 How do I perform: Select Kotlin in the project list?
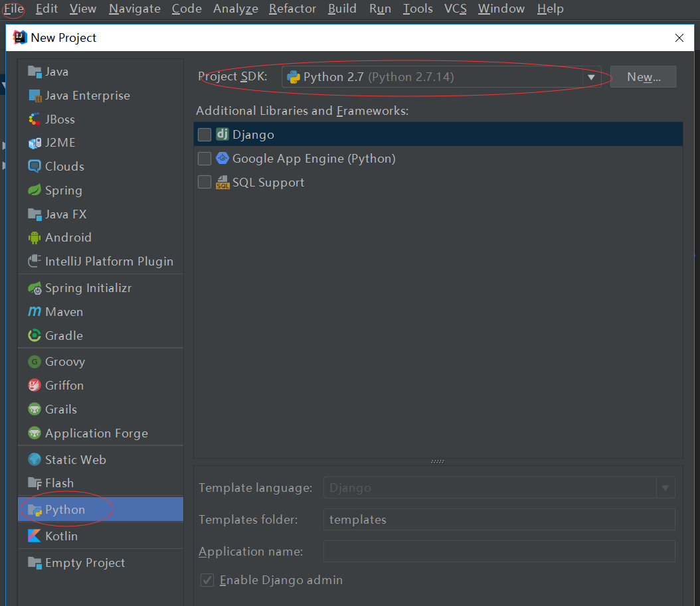pos(100,536)
